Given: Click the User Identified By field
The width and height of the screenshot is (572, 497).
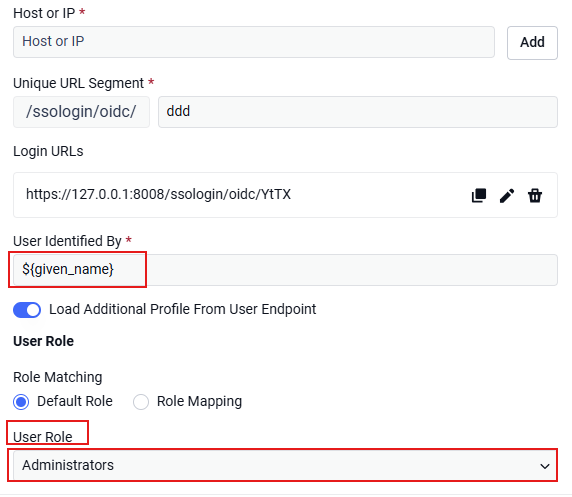Looking at the screenshot, I should (x=285, y=270).
